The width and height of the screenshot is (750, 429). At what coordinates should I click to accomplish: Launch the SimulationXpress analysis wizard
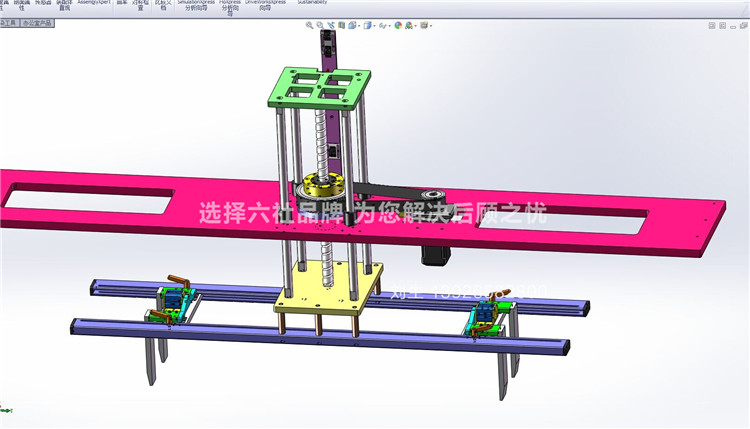pyautogui.click(x=196, y=5)
